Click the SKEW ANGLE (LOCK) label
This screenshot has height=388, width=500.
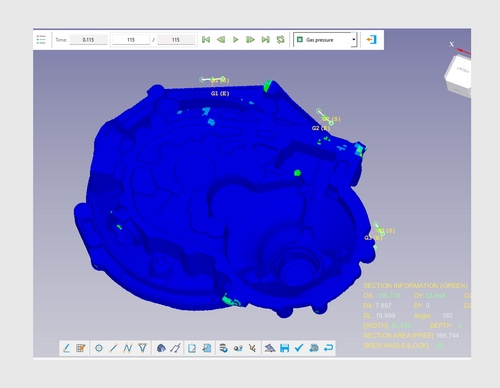tap(396, 345)
